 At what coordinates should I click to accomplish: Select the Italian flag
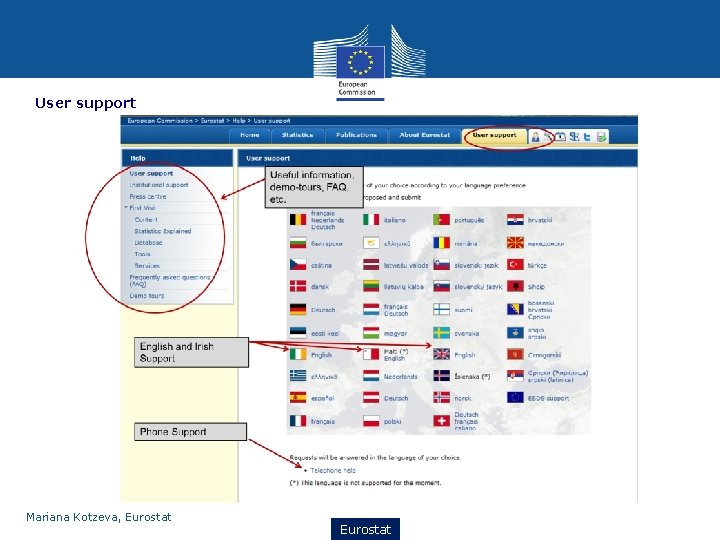tap(371, 220)
